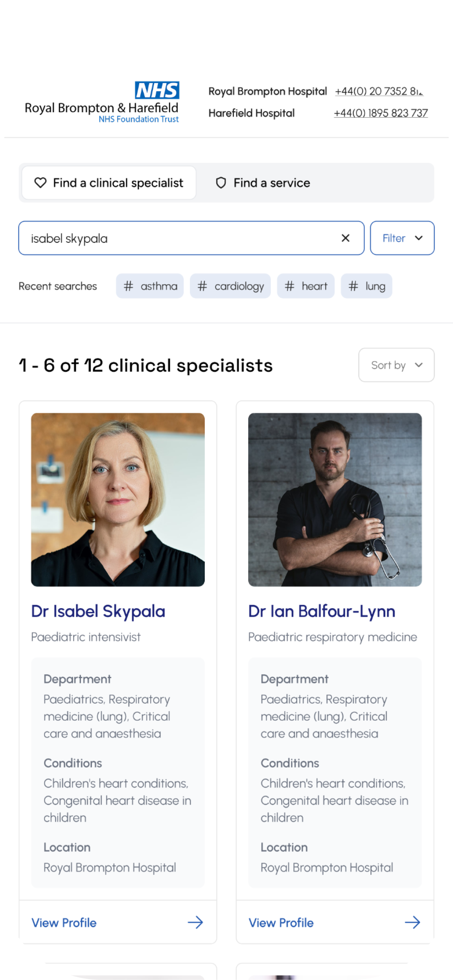Open Dr Isabel Skypala's photo
453x980 pixels.
tap(118, 499)
